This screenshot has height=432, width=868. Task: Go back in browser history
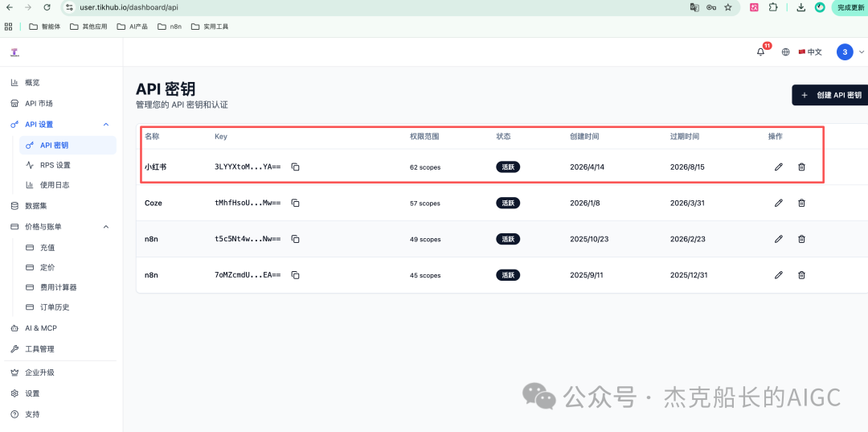point(9,7)
